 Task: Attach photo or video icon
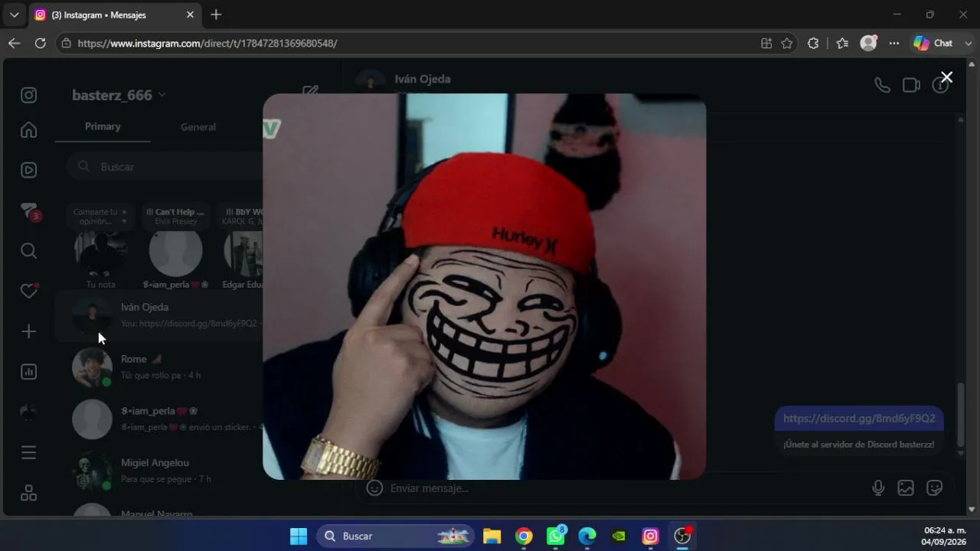pyautogui.click(x=906, y=488)
